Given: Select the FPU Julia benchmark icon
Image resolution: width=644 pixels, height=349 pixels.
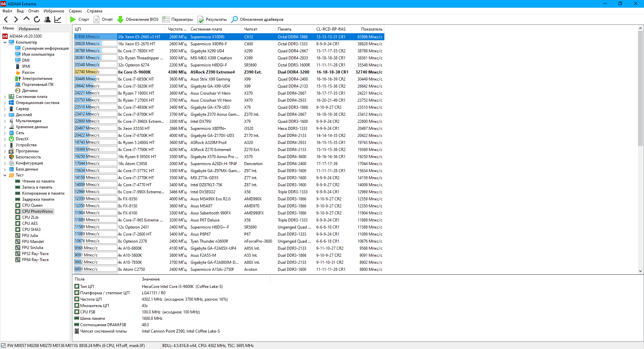Looking at the screenshot, I should click(18, 236).
